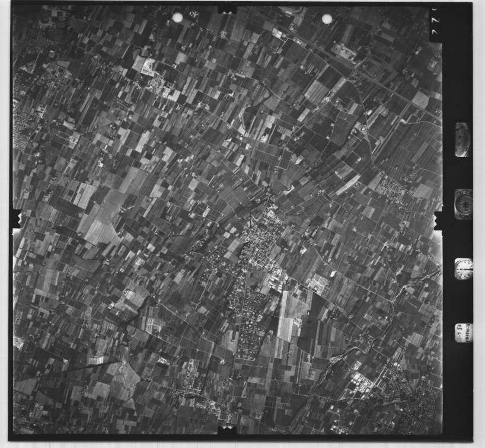485x448 pixels.
Task: Click the central town in the photo
Action: click(x=259, y=243)
